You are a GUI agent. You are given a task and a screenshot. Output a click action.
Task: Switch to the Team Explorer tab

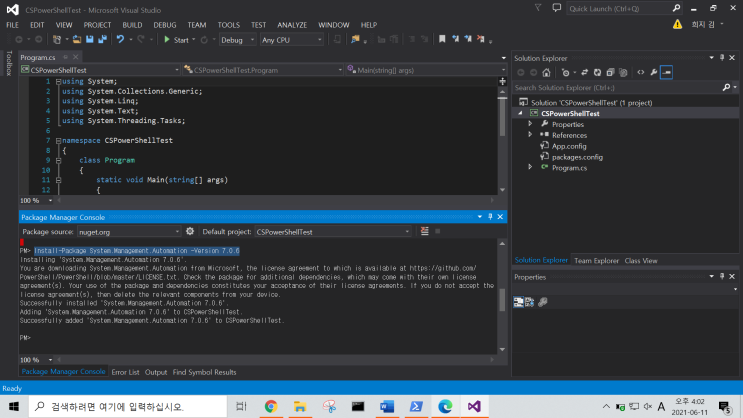(596, 261)
